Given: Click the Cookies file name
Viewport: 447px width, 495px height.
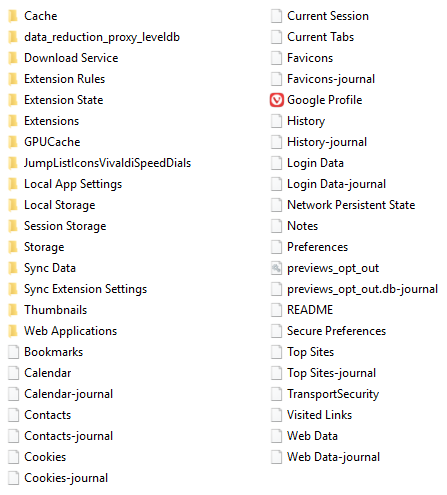Looking at the screenshot, I should [45, 457].
